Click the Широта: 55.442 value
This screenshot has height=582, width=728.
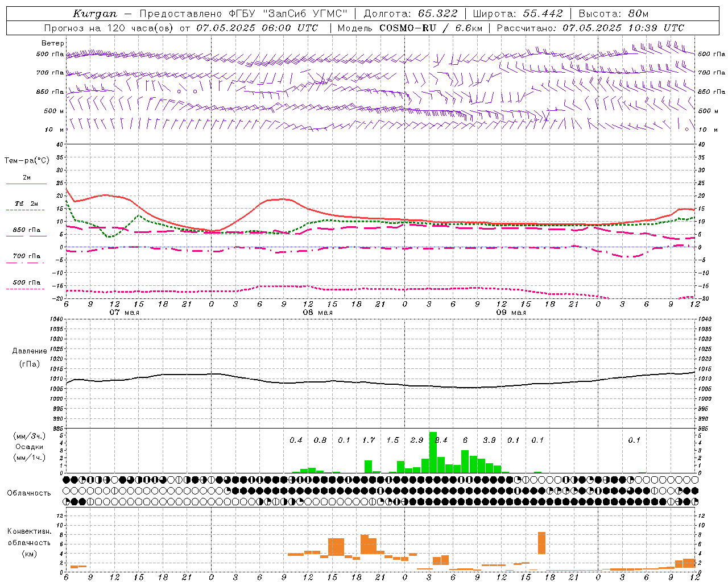pos(518,14)
